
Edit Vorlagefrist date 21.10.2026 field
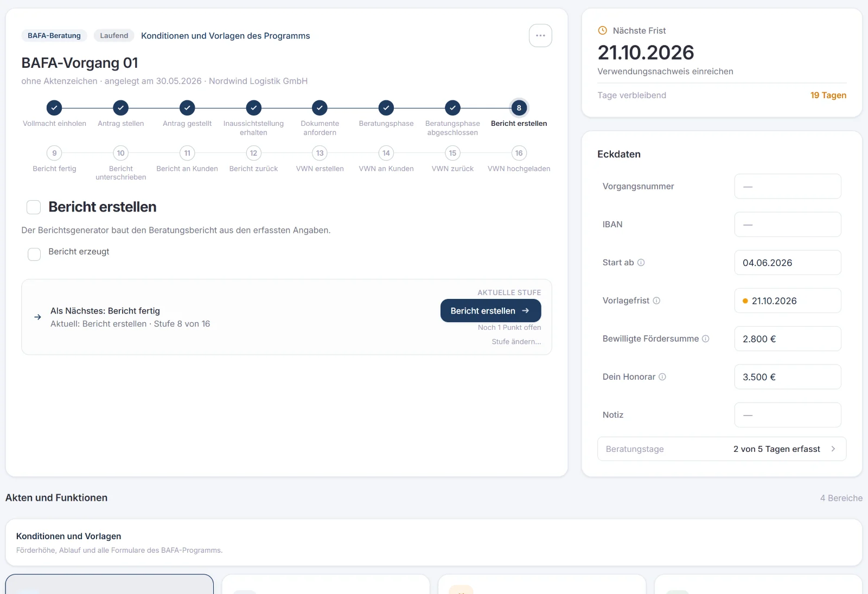[788, 301]
